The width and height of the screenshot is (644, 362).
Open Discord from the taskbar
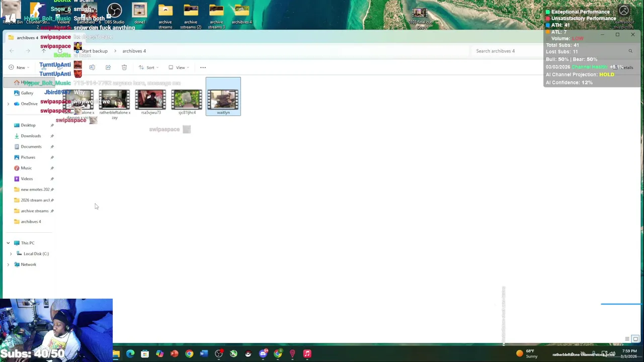(263, 354)
